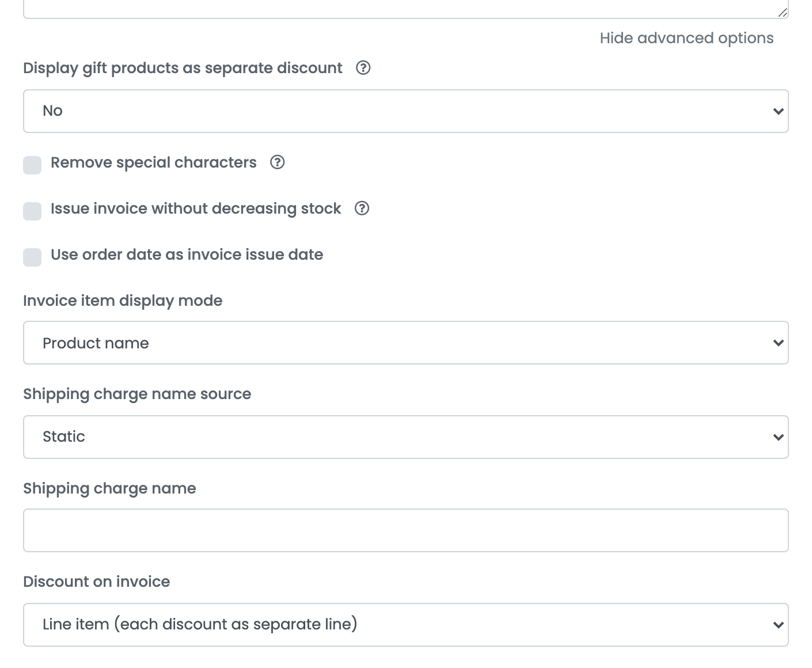Show help for Issue invoice without decreasing stock
Image resolution: width=812 pixels, height=668 pixels.
362,208
